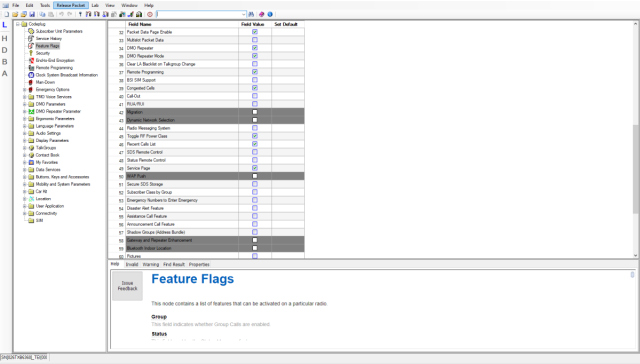The image size is (640, 364).
Task: Click the help panel scrollbar handle
Action: [x=632, y=275]
